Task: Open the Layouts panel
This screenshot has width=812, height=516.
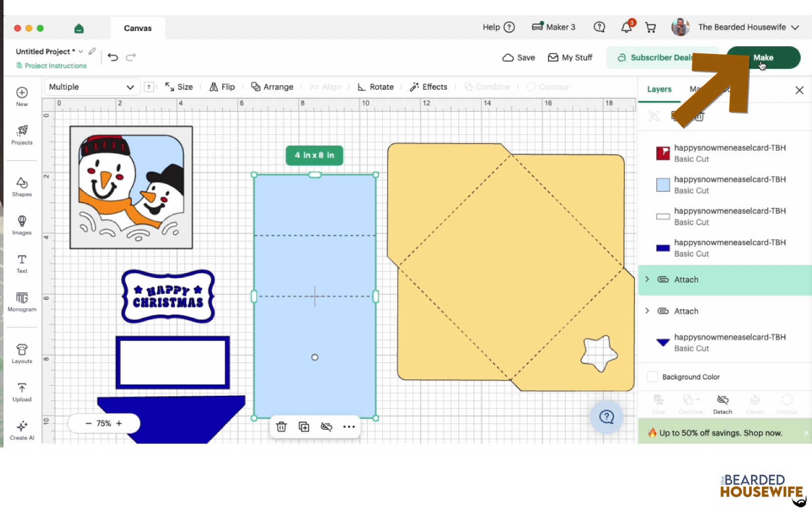Action: pyautogui.click(x=22, y=354)
